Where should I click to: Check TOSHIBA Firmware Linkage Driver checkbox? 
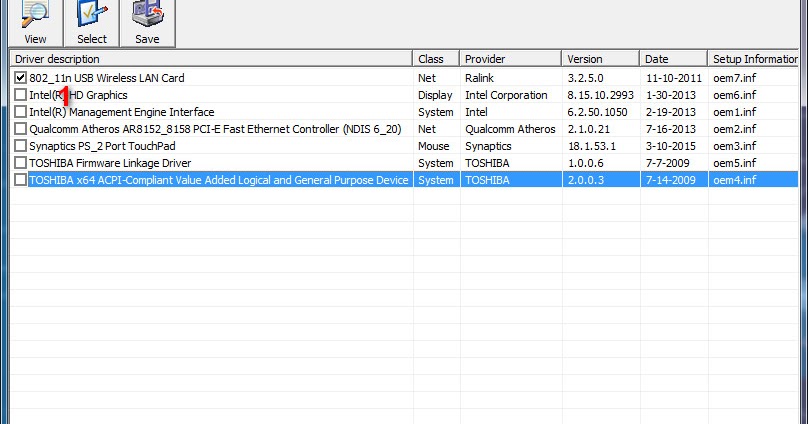pos(20,163)
